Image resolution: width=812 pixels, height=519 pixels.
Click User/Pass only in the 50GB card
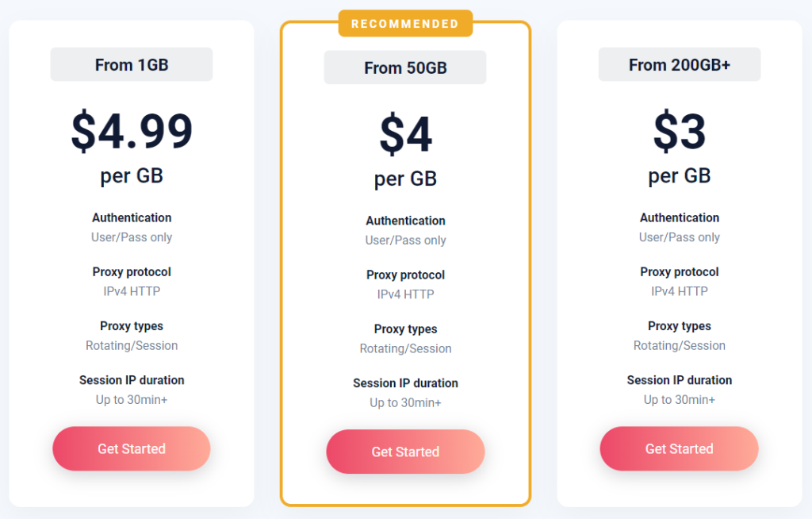[405, 240]
